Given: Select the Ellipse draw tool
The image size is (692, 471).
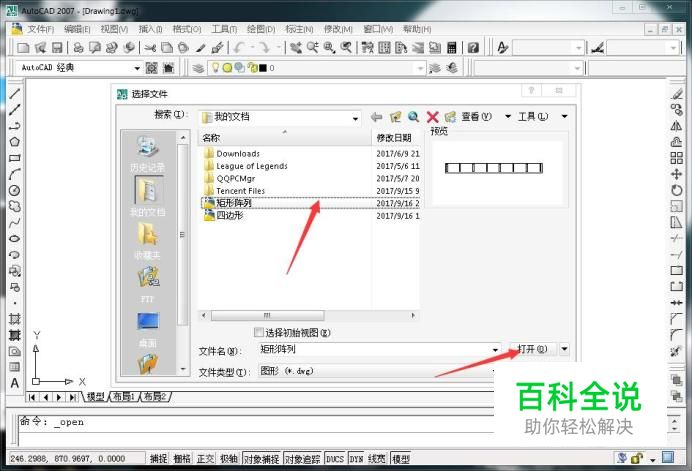Looking at the screenshot, I should coord(15,238).
